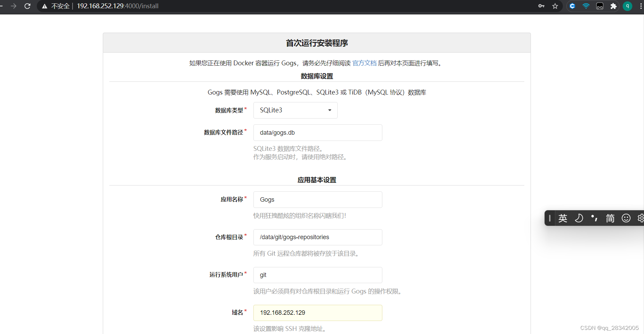Screen dimensions: 644x334
Task: Click the 数据库设置 section title
Action: click(x=317, y=76)
